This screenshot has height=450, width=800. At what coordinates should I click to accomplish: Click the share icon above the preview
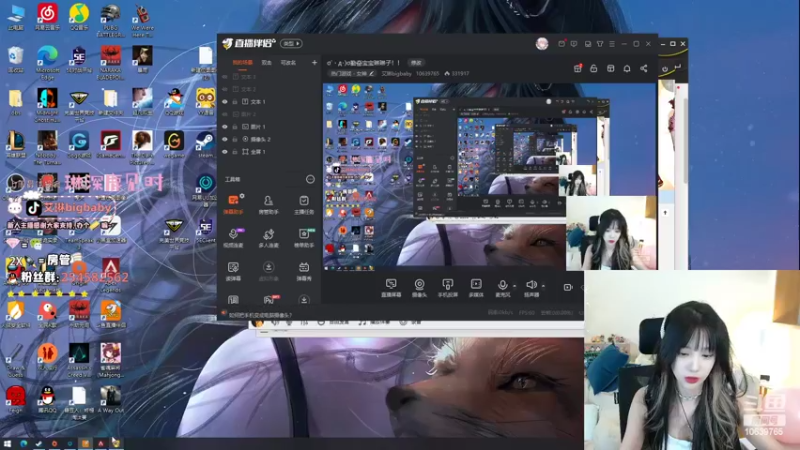point(643,68)
